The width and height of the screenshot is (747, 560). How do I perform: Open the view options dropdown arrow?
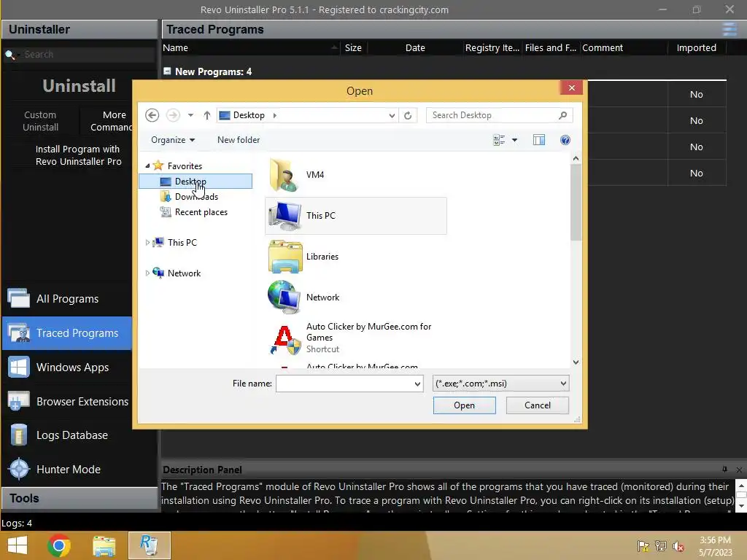click(x=514, y=140)
